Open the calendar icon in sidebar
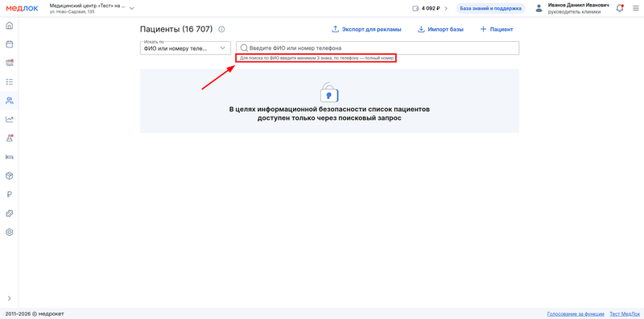Screen dimensions: 644x319 [10, 44]
